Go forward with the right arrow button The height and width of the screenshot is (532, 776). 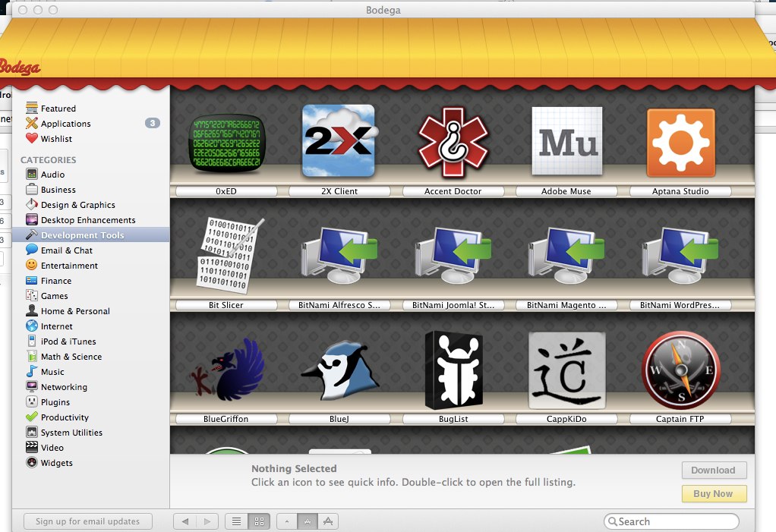(207, 521)
